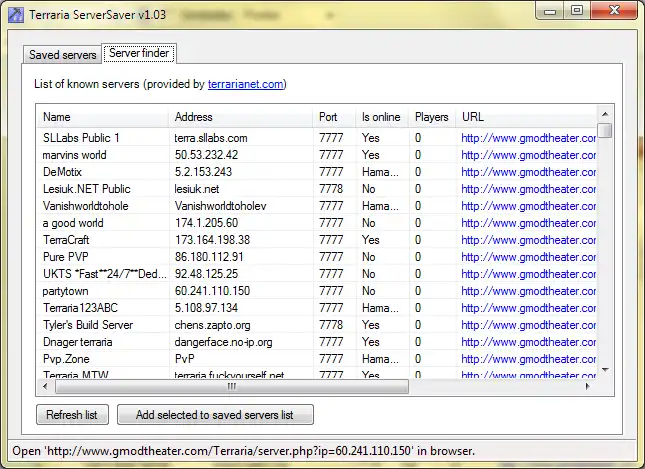The image size is (645, 469).
Task: Click the dangerface.no-ip.org address cell
Action: pyautogui.click(x=223, y=342)
